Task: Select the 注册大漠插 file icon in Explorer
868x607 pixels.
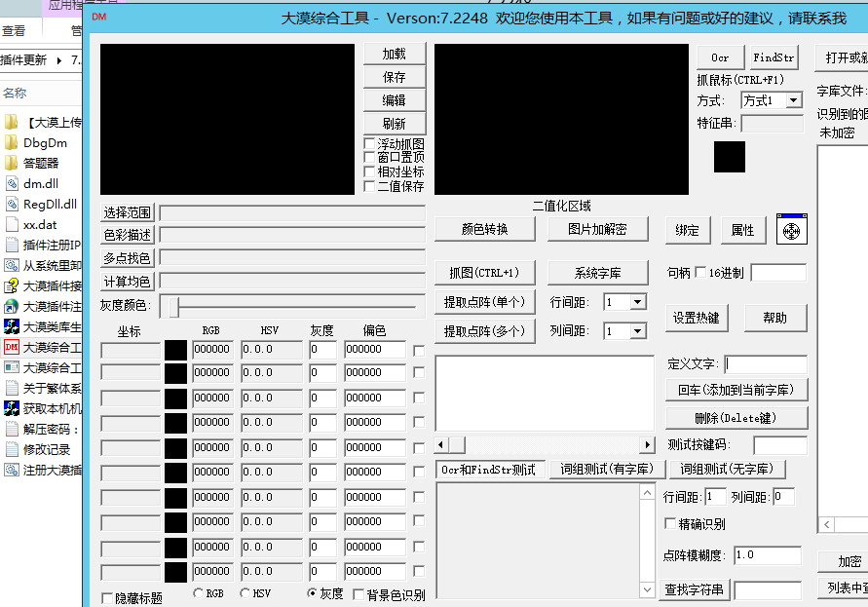Action: (11, 470)
